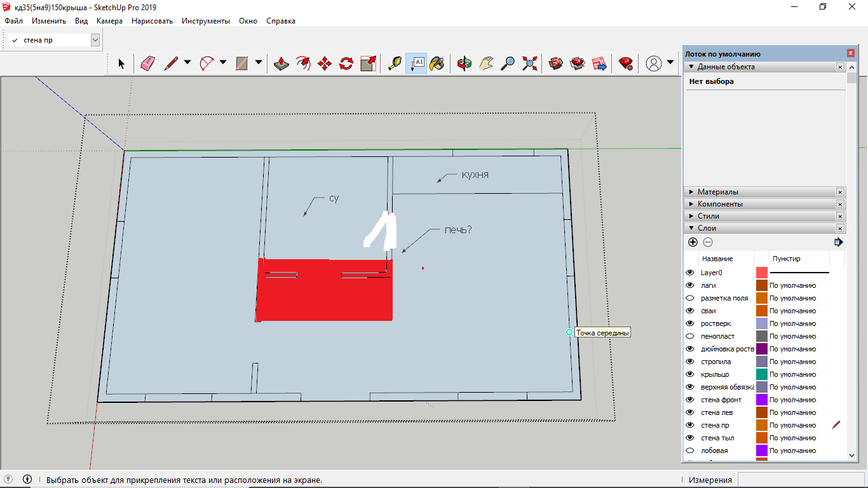Click the color swatch of крыльцо layer
868x488 pixels.
click(x=761, y=374)
